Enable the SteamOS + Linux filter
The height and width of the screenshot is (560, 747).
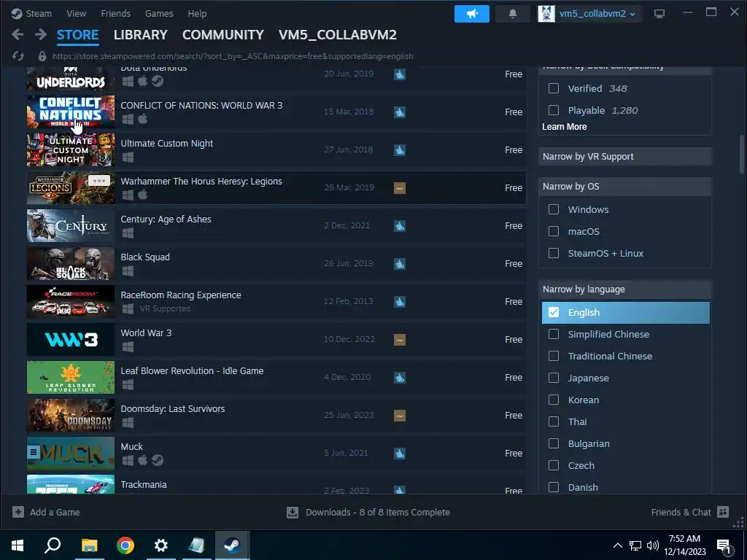[554, 253]
